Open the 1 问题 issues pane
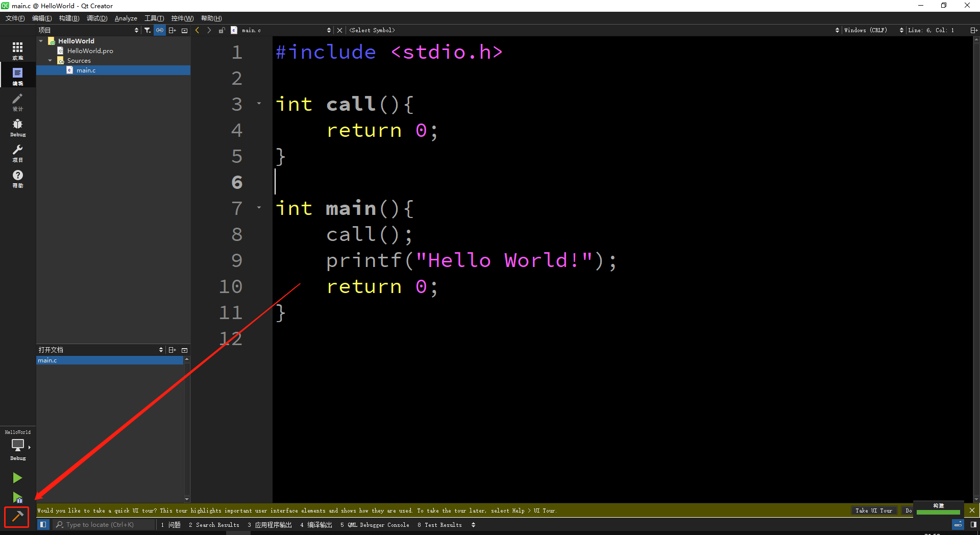The height and width of the screenshot is (535, 980). point(171,524)
